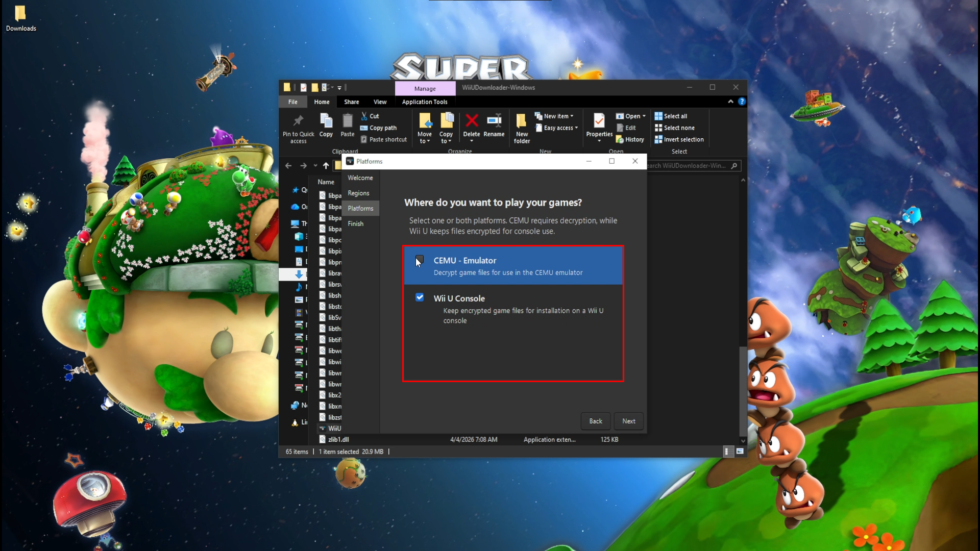
Task: Open the Downloads desktop folder icon
Action: (x=20, y=13)
